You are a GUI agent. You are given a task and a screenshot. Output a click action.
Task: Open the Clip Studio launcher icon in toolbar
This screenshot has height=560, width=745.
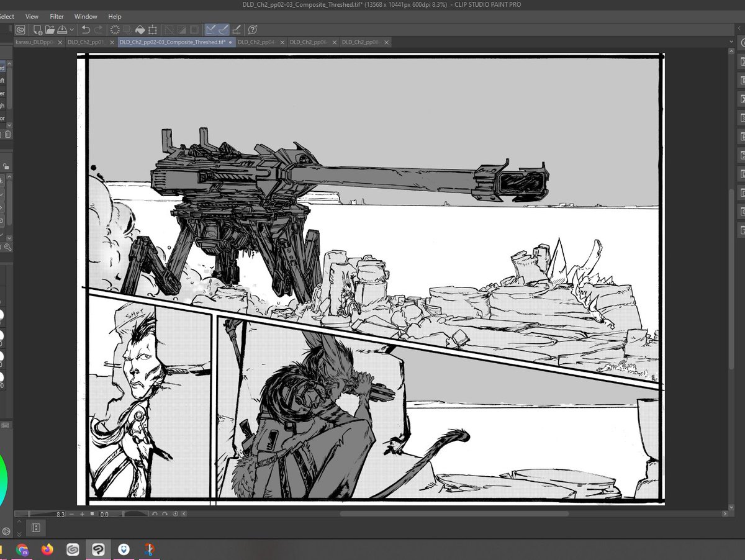[20, 29]
